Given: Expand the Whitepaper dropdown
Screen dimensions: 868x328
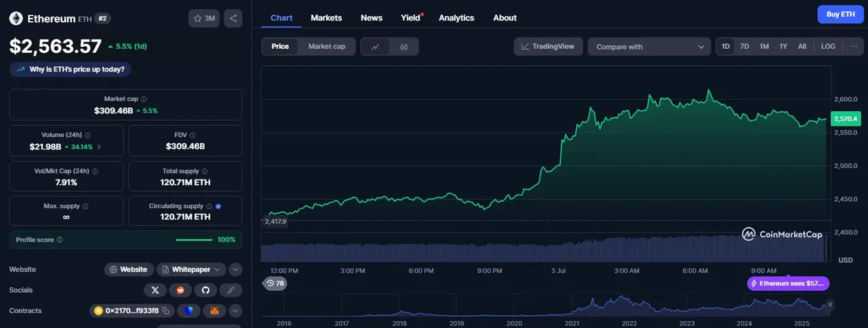Looking at the screenshot, I should (191, 270).
